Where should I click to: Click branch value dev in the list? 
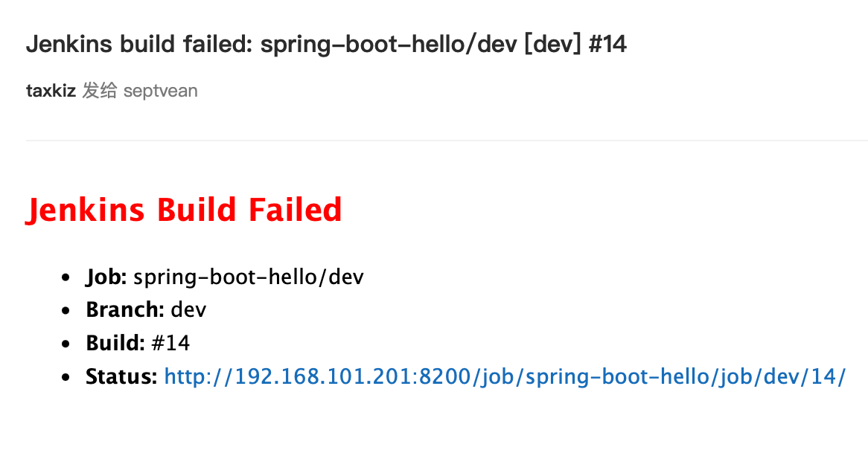click(188, 309)
